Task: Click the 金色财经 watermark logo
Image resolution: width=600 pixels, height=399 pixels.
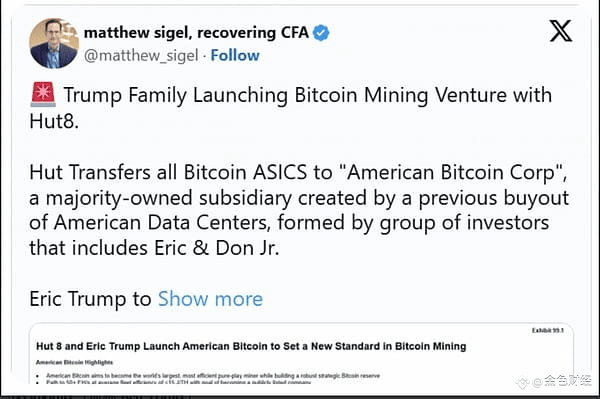Action: (554, 381)
